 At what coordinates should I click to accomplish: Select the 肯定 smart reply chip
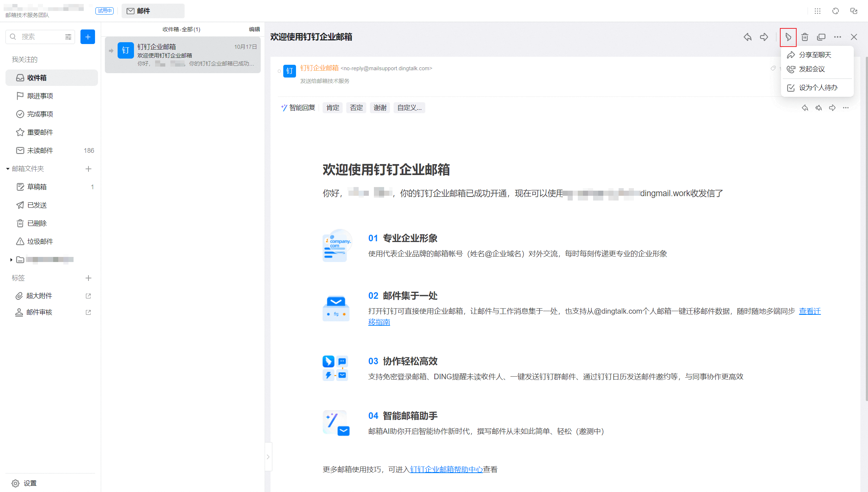coord(332,107)
